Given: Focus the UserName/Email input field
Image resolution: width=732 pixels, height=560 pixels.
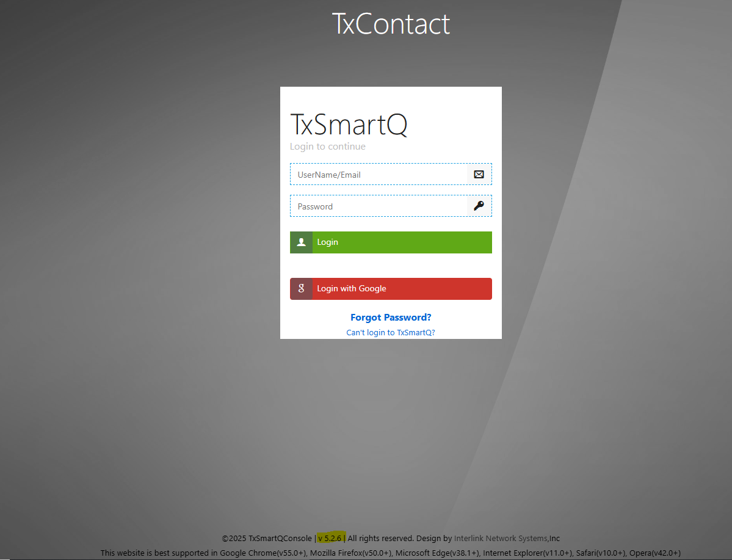Looking at the screenshot, I should coord(379,174).
